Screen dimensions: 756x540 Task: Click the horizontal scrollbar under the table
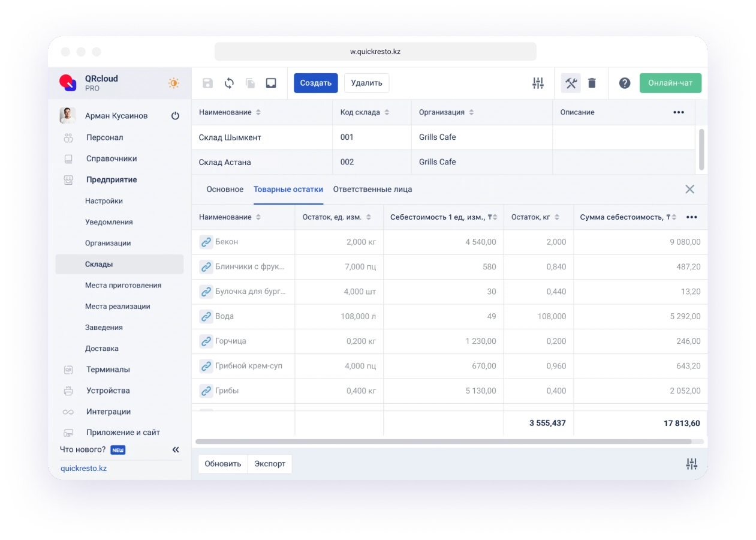(444, 441)
